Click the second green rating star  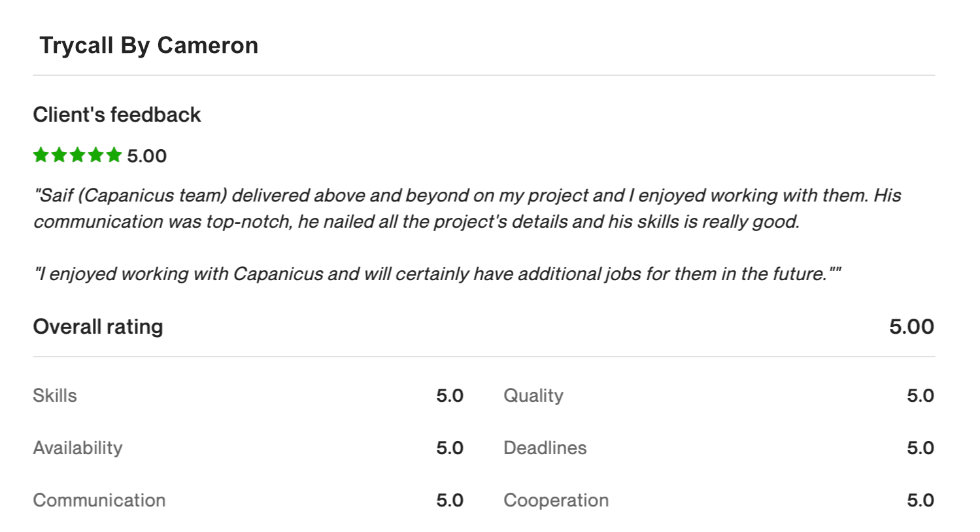click(59, 155)
